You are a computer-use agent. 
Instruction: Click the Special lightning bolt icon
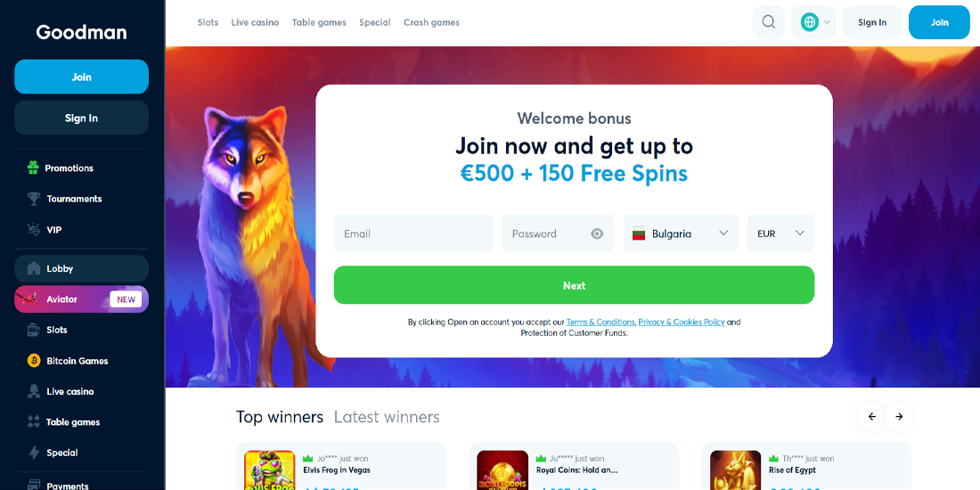[x=34, y=453]
